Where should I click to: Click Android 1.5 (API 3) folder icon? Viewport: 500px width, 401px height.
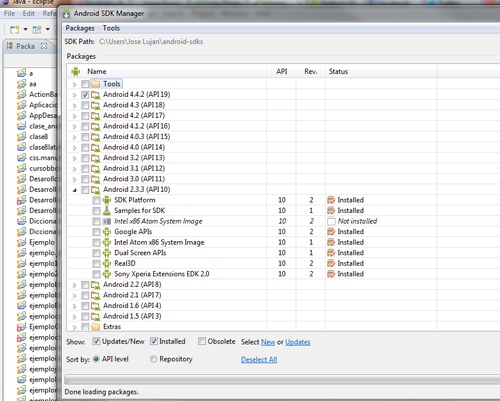pyautogui.click(x=96, y=316)
